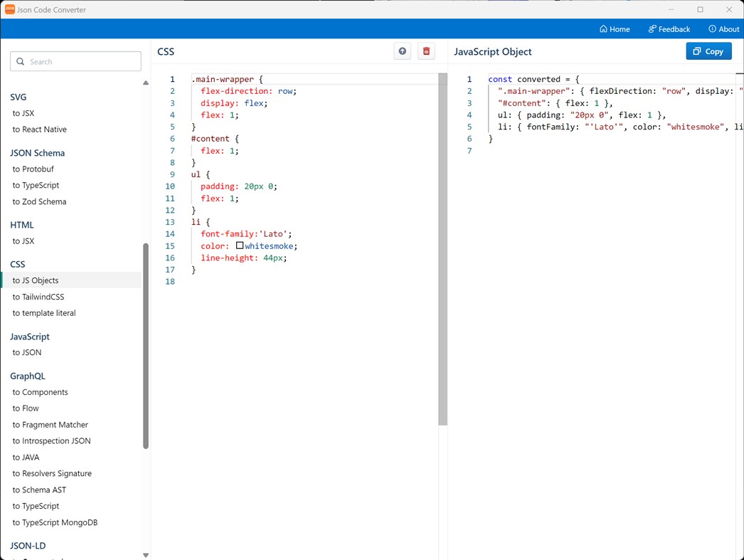The height and width of the screenshot is (560, 744).
Task: Click the search magnifier icon in the sidebar
Action: pos(19,62)
